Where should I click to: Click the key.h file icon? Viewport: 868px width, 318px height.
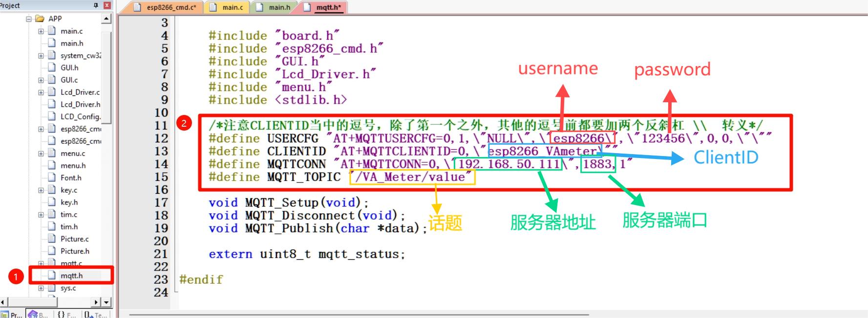[52, 202]
